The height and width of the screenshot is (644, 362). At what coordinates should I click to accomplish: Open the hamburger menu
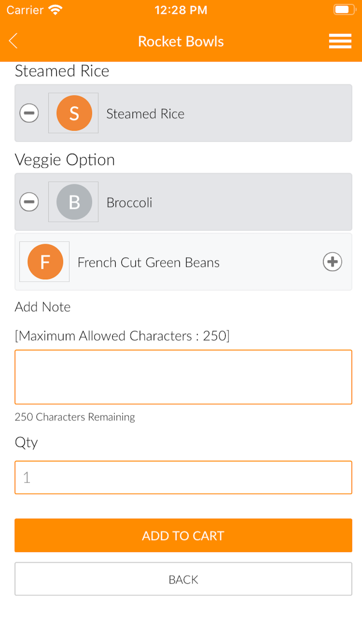[340, 41]
